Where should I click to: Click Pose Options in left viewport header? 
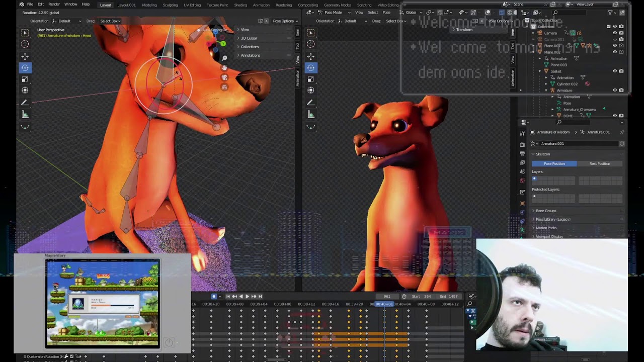click(285, 21)
